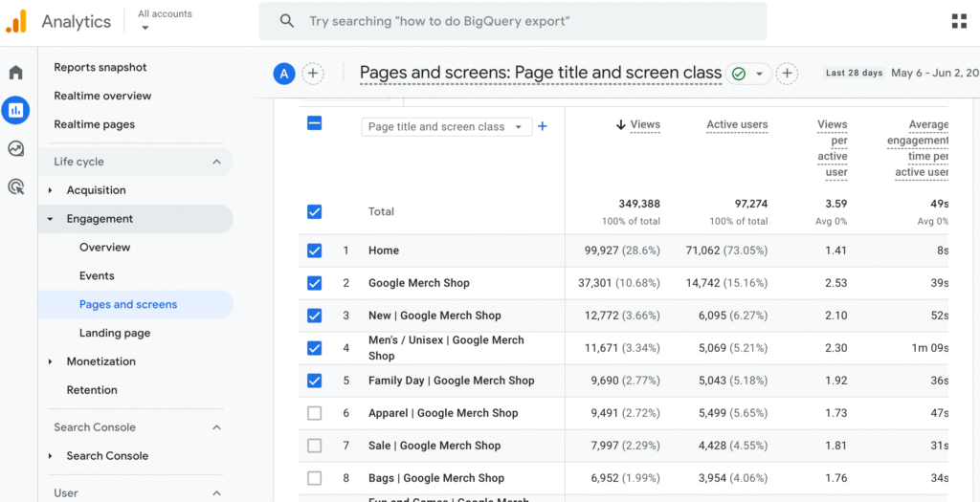Collapse the Search Console section
The image size is (980, 502).
(216, 427)
